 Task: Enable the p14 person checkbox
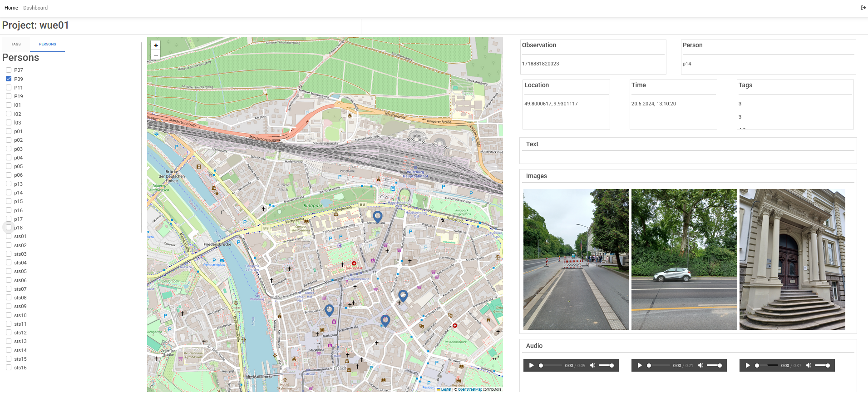click(x=9, y=193)
